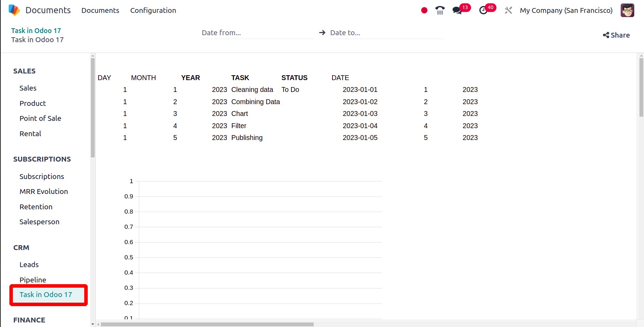
Task: Click the FINANCE section header
Action: tap(29, 320)
